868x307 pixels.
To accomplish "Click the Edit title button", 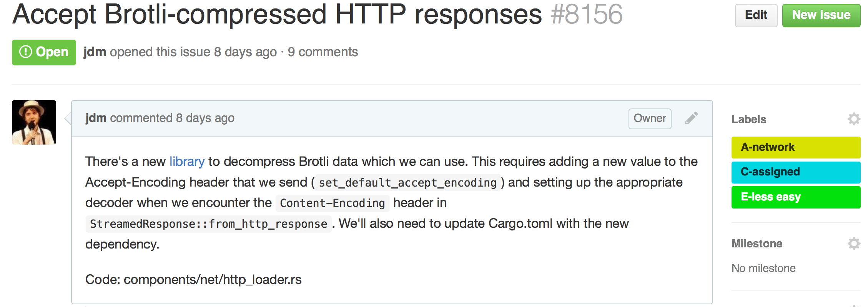I will (756, 15).
